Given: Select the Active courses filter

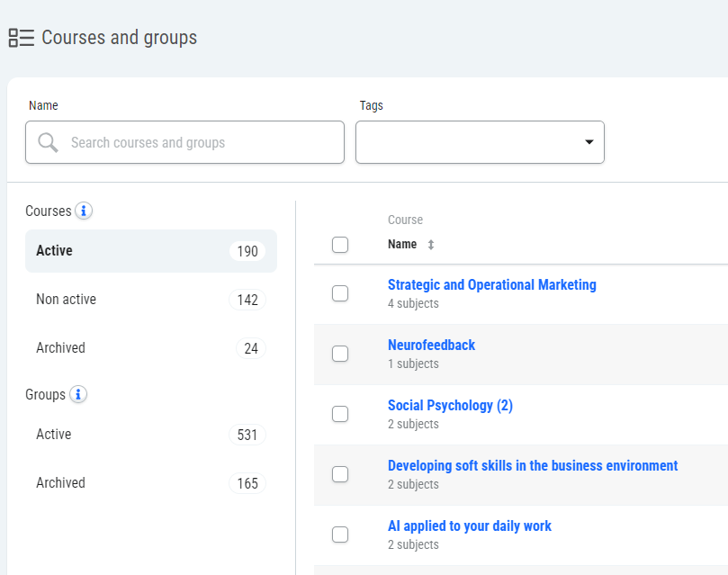Looking at the screenshot, I should click(150, 251).
